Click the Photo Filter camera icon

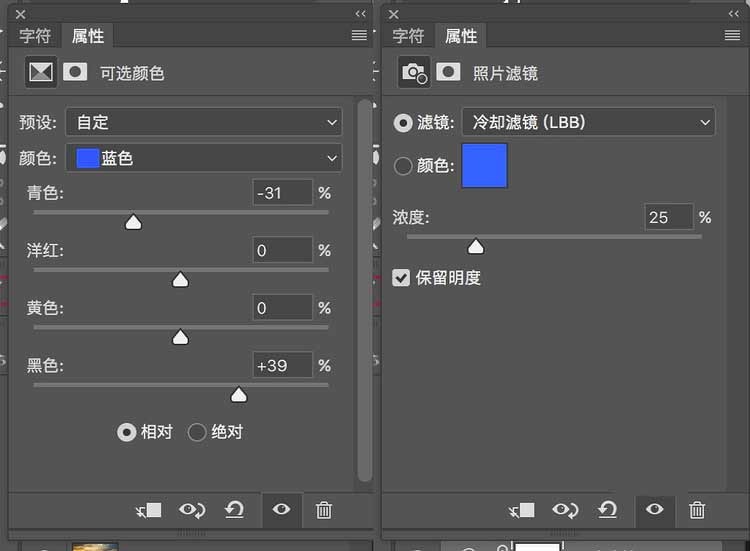(x=414, y=72)
